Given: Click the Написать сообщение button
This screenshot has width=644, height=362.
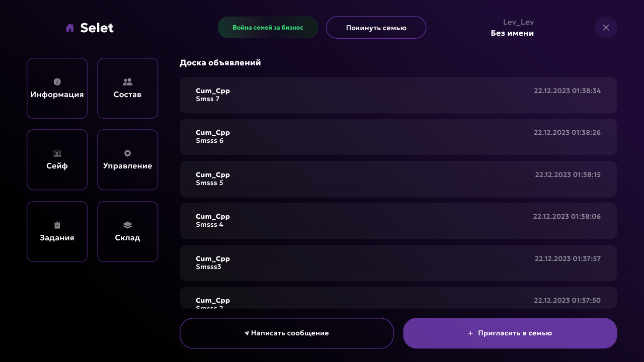Looking at the screenshot, I should (x=286, y=333).
